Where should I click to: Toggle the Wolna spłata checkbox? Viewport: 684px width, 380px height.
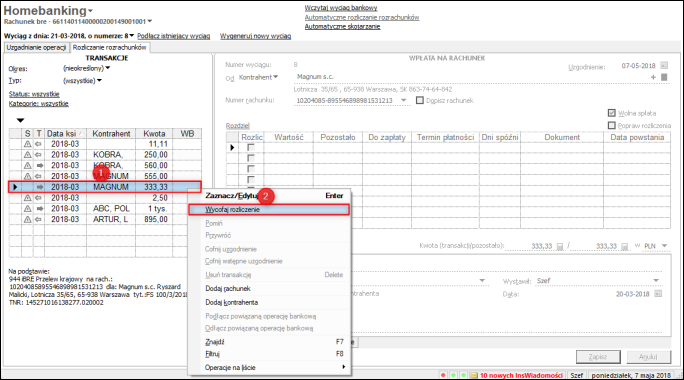click(x=612, y=113)
